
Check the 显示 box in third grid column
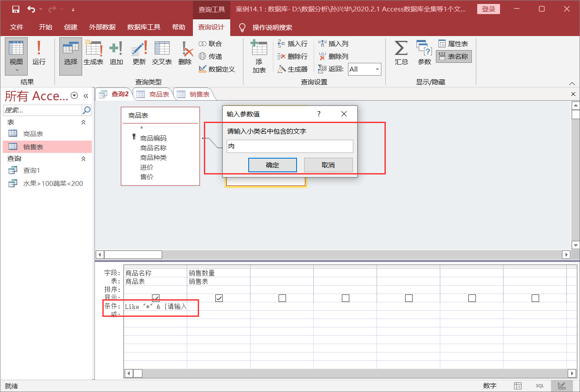(x=282, y=298)
